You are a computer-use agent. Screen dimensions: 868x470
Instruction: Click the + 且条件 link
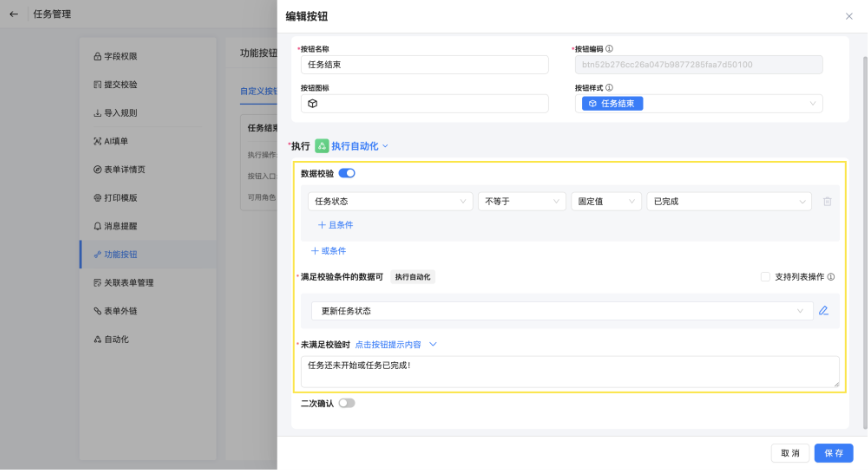click(335, 225)
